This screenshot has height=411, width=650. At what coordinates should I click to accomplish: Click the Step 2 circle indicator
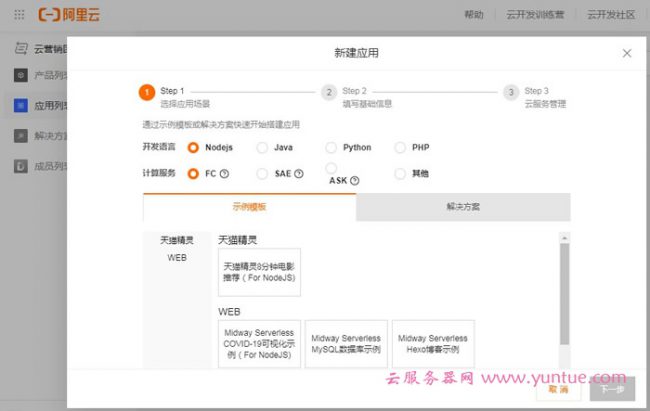pos(328,92)
